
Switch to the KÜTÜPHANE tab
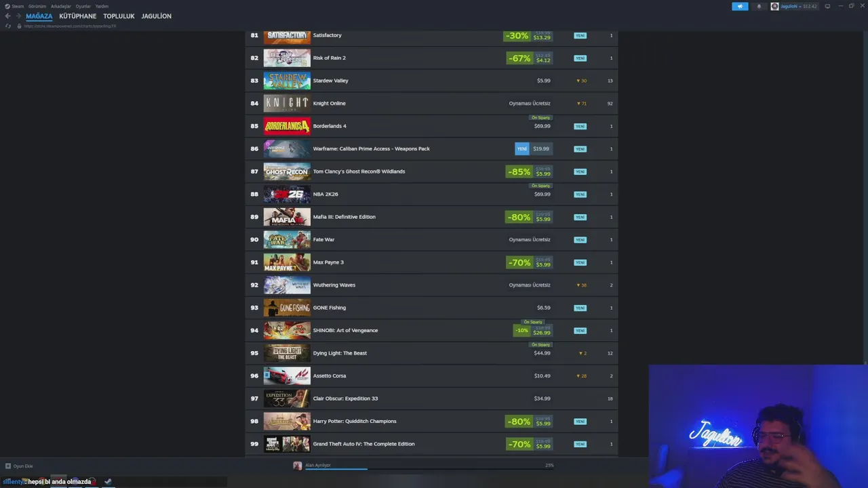[77, 16]
